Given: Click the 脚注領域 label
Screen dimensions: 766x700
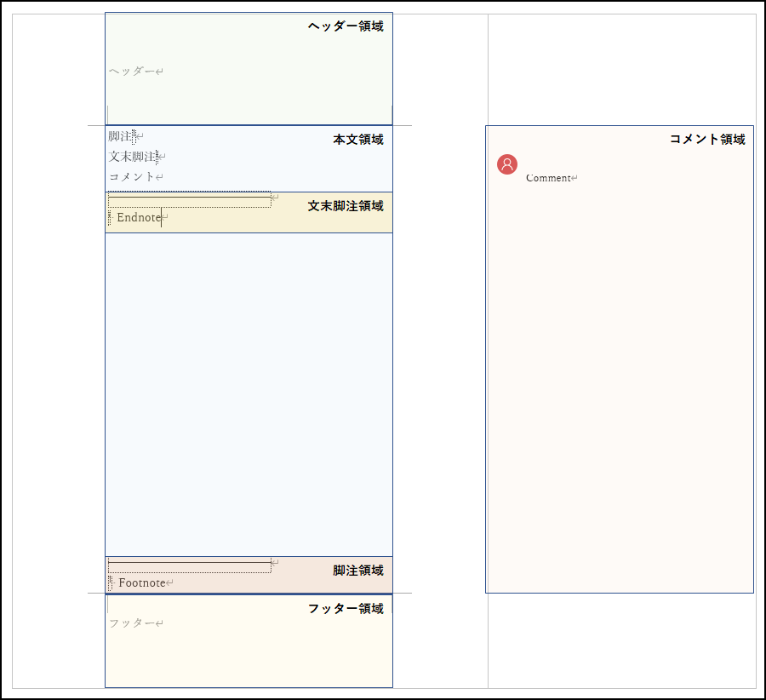Looking at the screenshot, I should point(357,571).
